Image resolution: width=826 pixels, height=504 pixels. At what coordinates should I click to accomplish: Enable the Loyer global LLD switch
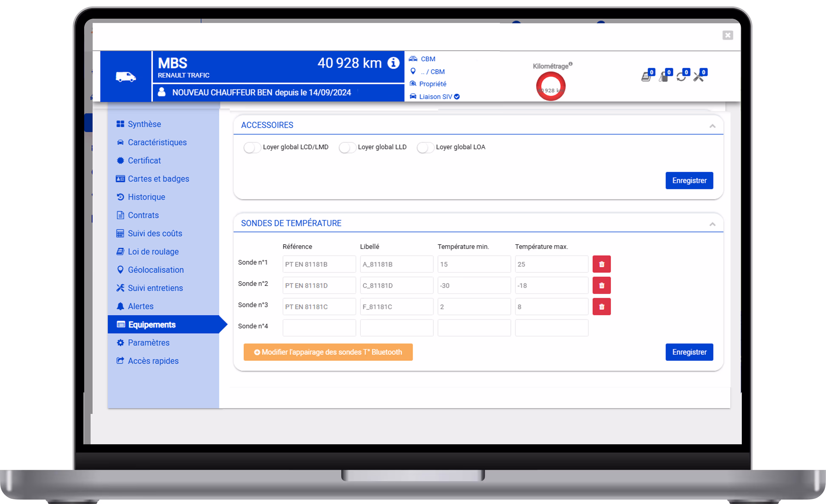pos(347,147)
